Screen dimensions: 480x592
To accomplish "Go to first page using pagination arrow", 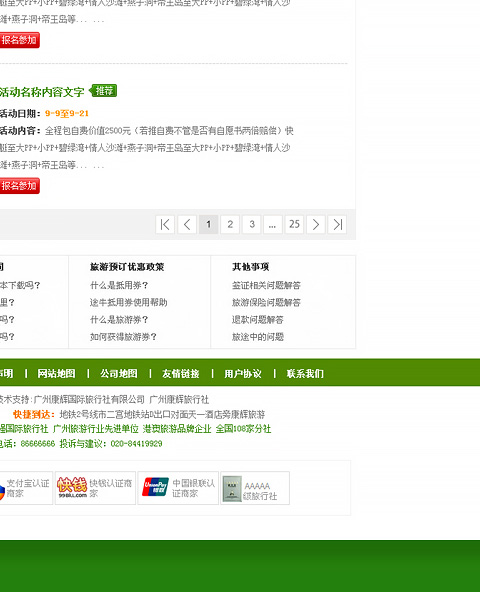I will click(x=165, y=225).
